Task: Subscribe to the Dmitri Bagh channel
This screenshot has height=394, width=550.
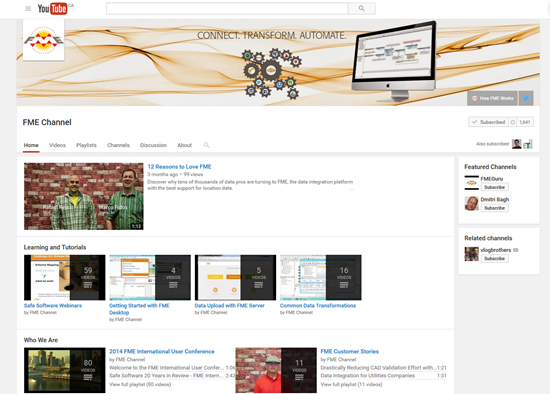Action: (494, 208)
